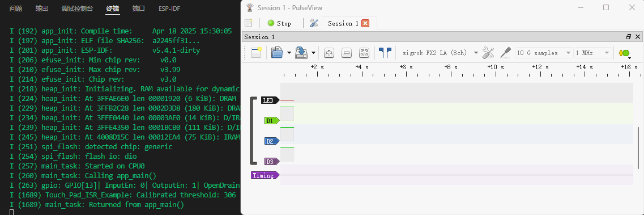Viewport: 644px width, 215px height.
Task: Click the 'Chip rev: v3.0' terminal line
Action: pyautogui.click(x=93, y=79)
